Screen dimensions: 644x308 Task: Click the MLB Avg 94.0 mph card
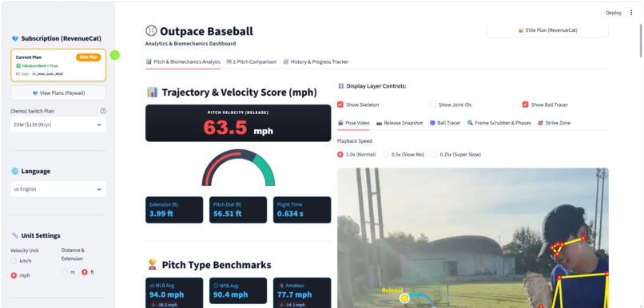(x=174, y=293)
